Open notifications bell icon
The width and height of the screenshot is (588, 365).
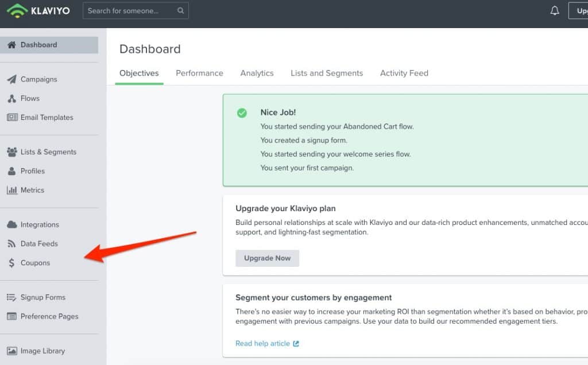click(x=555, y=10)
